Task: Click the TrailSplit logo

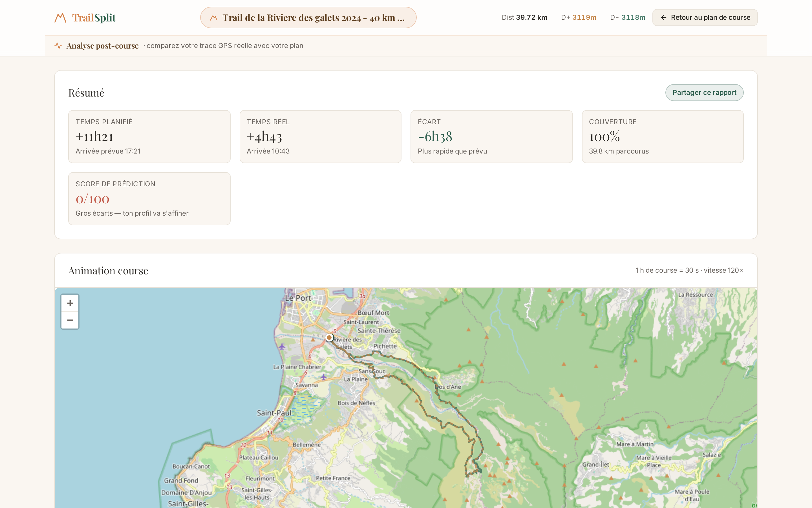Action: point(85,17)
